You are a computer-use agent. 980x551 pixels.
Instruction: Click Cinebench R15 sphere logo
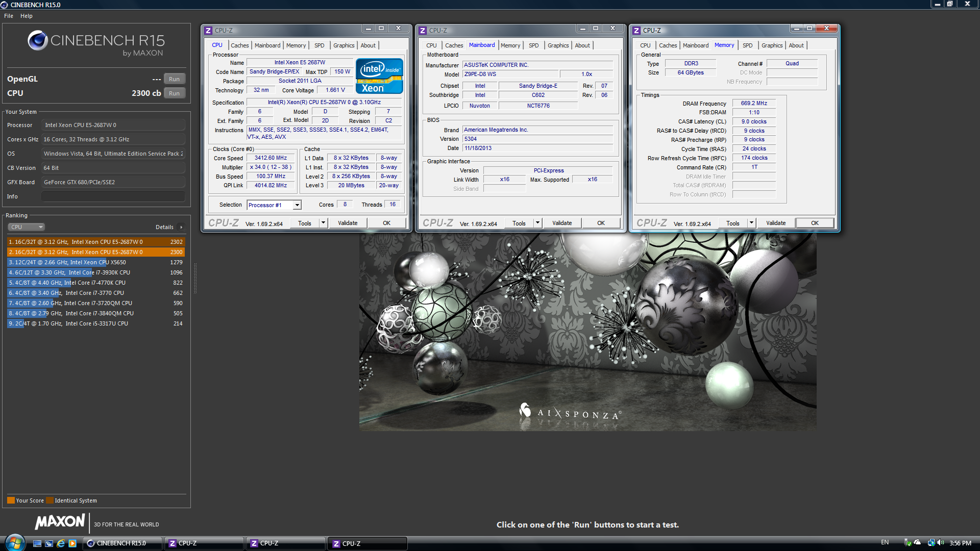coord(37,40)
